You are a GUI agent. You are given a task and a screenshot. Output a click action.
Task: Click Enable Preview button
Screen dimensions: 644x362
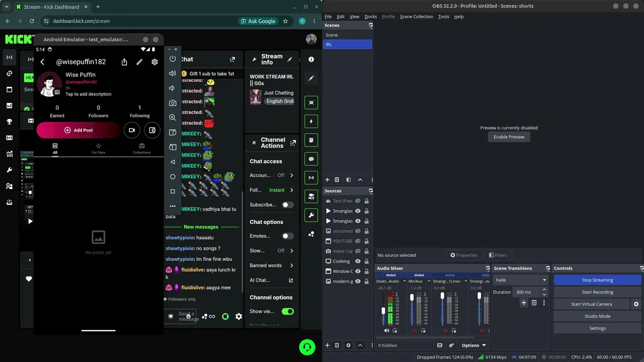tap(509, 137)
